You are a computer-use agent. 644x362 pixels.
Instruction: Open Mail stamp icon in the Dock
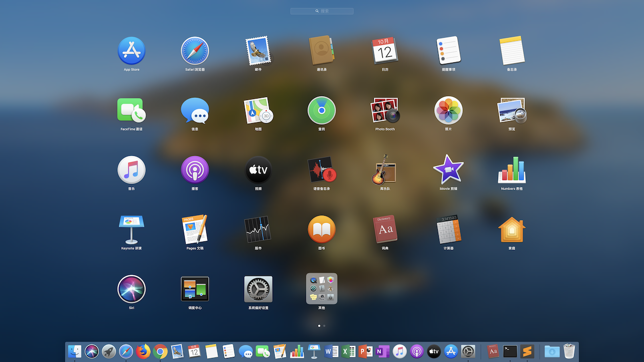tap(177, 351)
